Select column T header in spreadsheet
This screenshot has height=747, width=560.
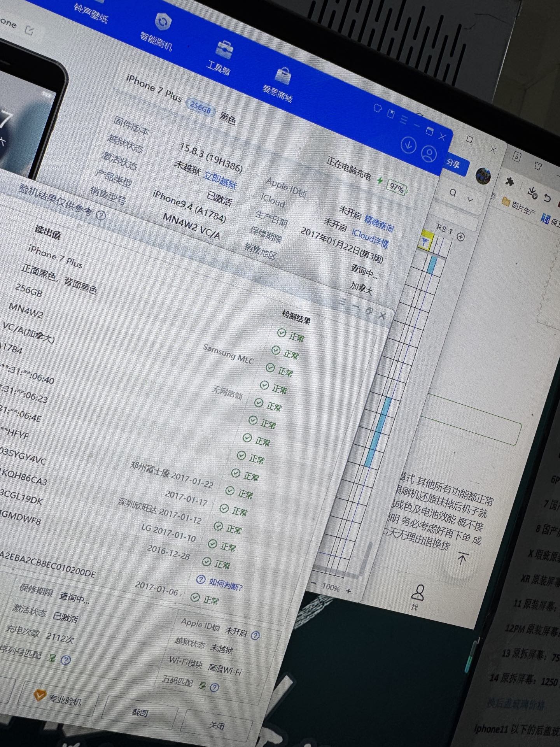tap(450, 231)
